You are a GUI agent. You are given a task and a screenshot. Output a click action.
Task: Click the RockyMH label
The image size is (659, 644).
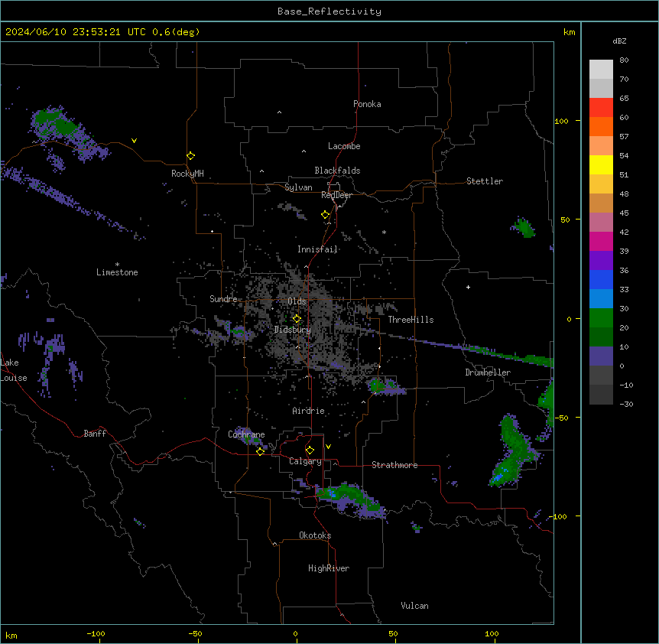point(187,174)
